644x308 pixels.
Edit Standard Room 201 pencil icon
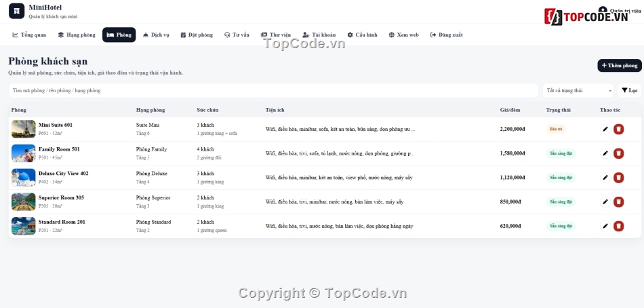(x=605, y=226)
